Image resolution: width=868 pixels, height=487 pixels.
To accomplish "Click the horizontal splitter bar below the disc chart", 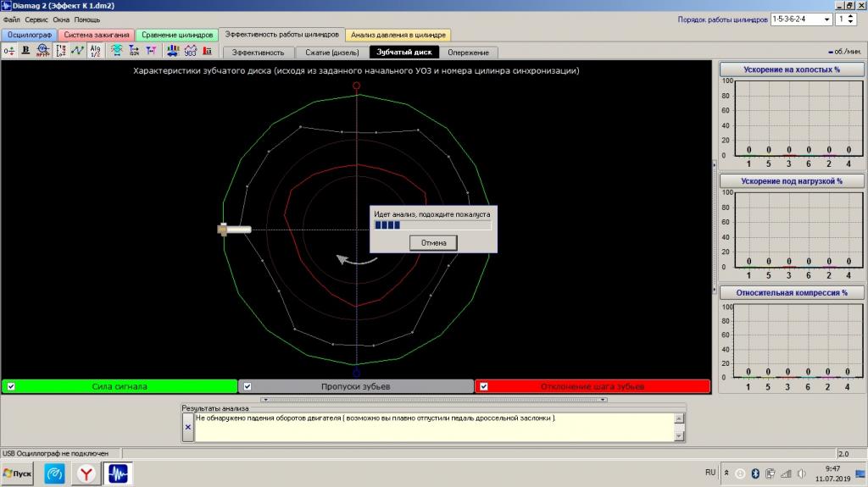I will 434,399.
